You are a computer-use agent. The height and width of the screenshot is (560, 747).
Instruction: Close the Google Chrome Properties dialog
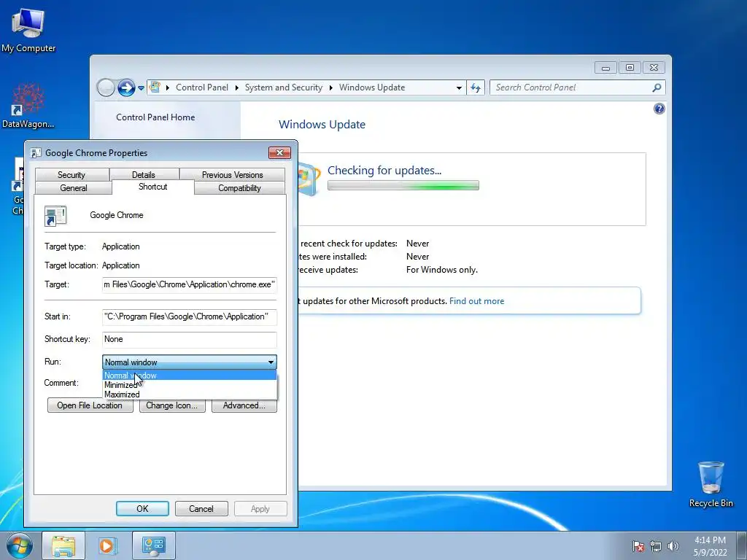pyautogui.click(x=279, y=153)
